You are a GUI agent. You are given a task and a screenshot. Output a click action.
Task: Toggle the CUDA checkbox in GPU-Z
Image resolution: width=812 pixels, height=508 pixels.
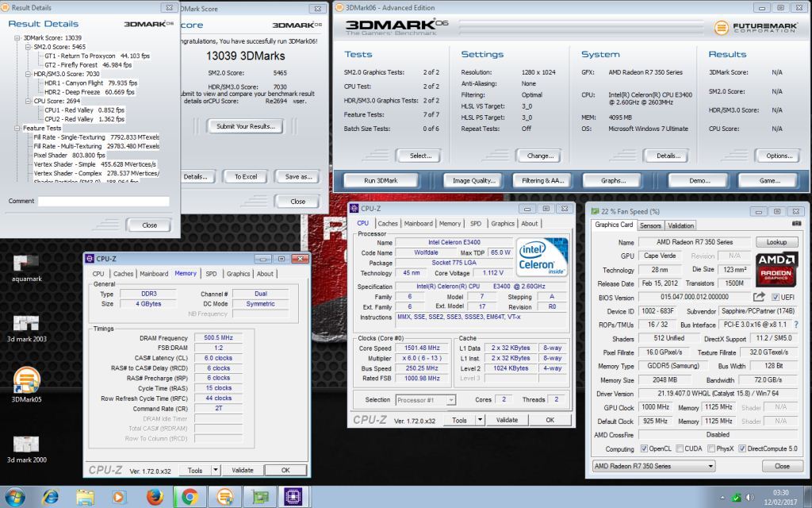click(x=680, y=448)
